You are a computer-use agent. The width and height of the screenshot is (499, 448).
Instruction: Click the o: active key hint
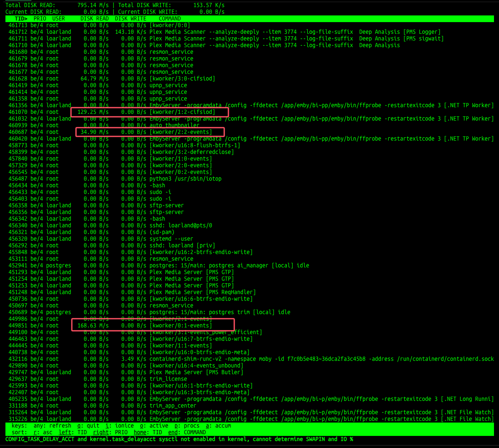click(x=154, y=426)
